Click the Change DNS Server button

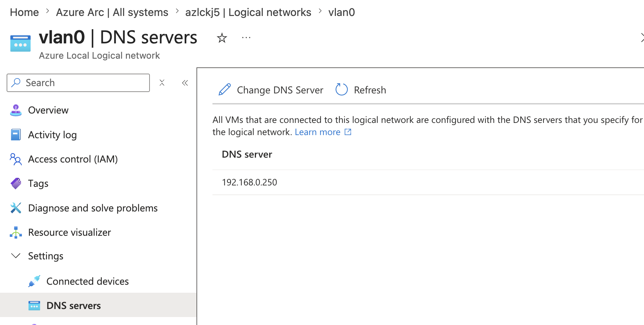click(x=271, y=90)
